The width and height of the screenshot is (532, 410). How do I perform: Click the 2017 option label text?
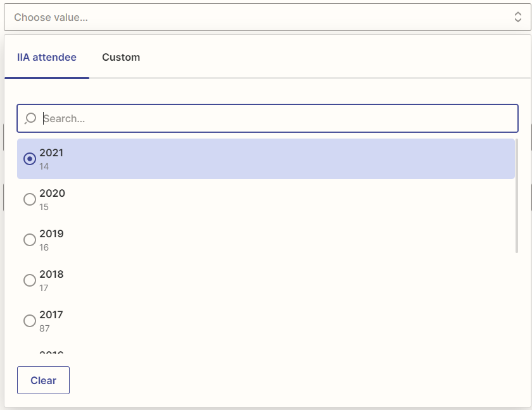(51, 315)
